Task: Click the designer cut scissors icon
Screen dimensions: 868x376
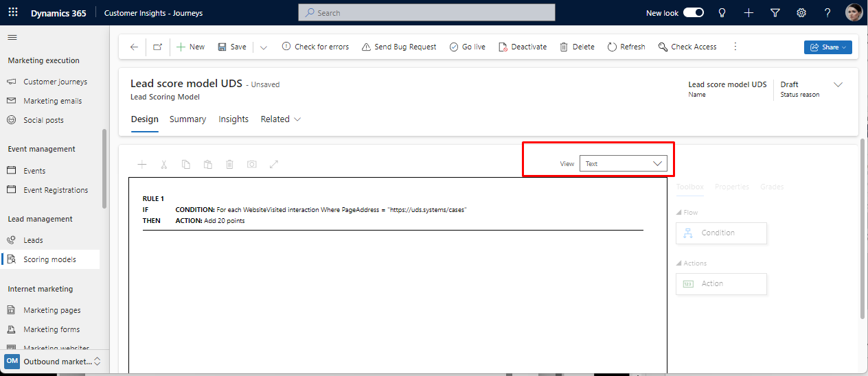Action: pos(164,165)
